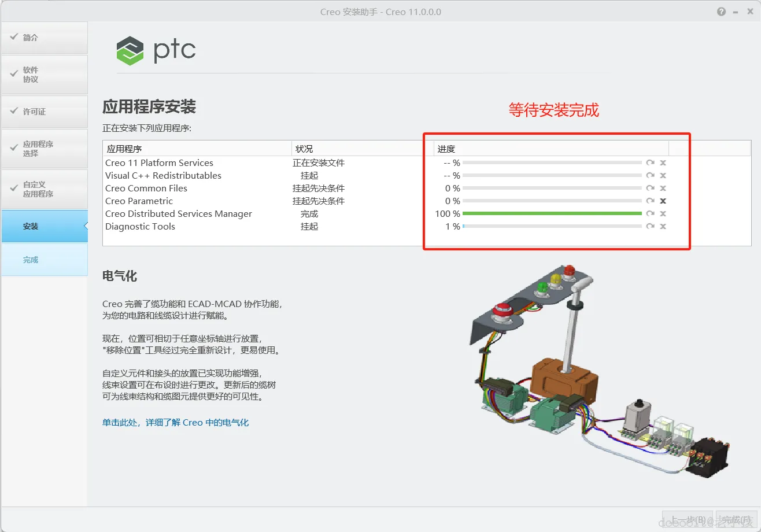Click 挂起 status for Visual C++ Redistributables
Image resolution: width=761 pixels, height=532 pixels.
[309, 176]
